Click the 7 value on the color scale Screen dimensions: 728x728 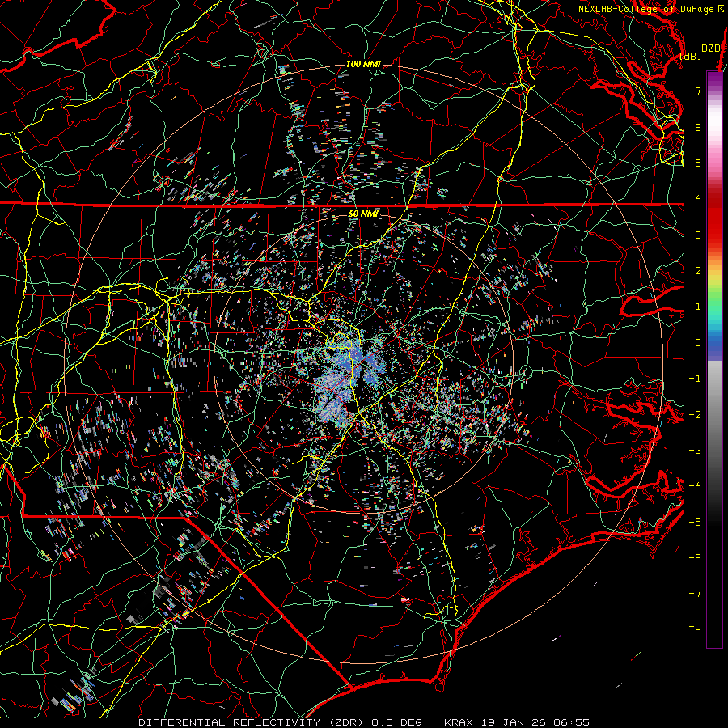(x=698, y=91)
